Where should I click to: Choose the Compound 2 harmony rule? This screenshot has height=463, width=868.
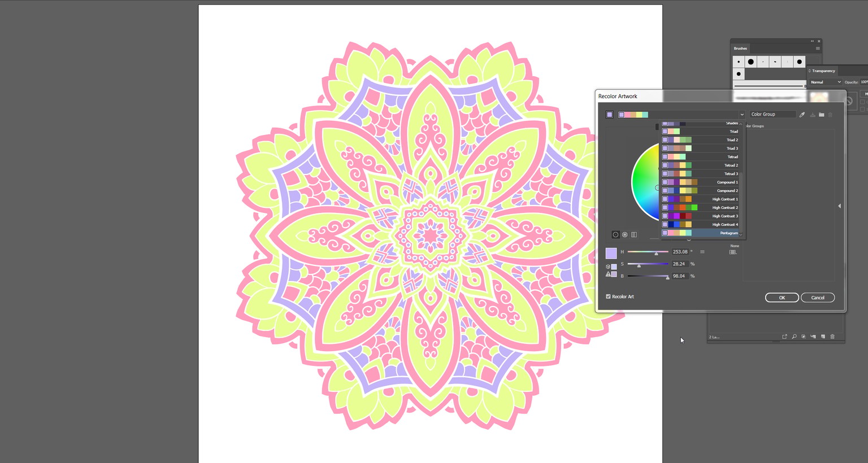click(701, 191)
